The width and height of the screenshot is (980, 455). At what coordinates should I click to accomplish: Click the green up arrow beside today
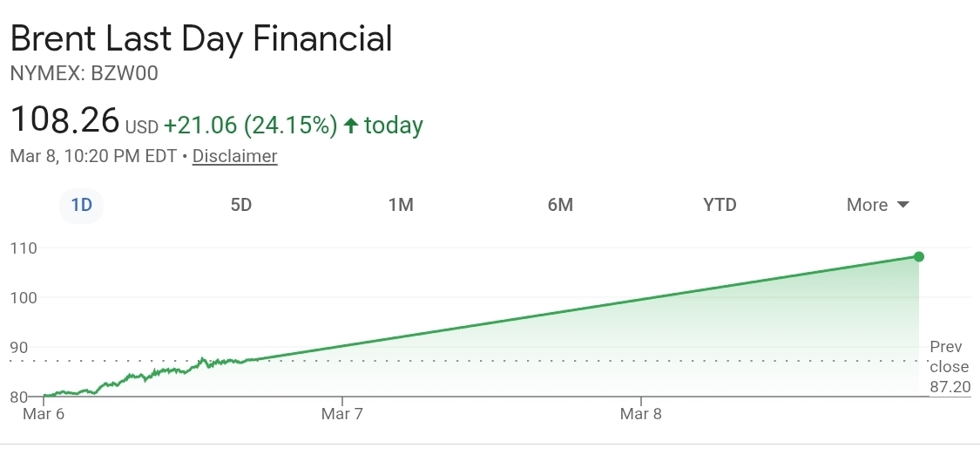point(351,126)
